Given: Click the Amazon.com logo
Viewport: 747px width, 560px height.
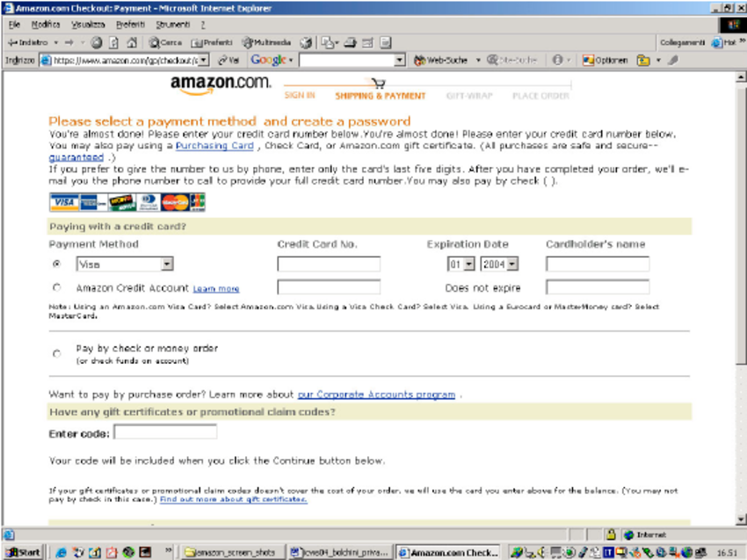Looking at the screenshot, I should (x=221, y=84).
